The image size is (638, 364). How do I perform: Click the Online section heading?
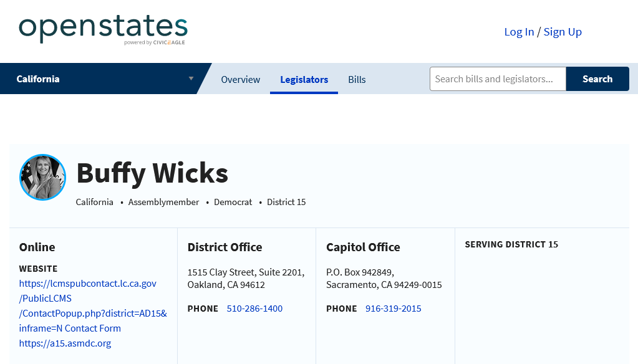(37, 247)
